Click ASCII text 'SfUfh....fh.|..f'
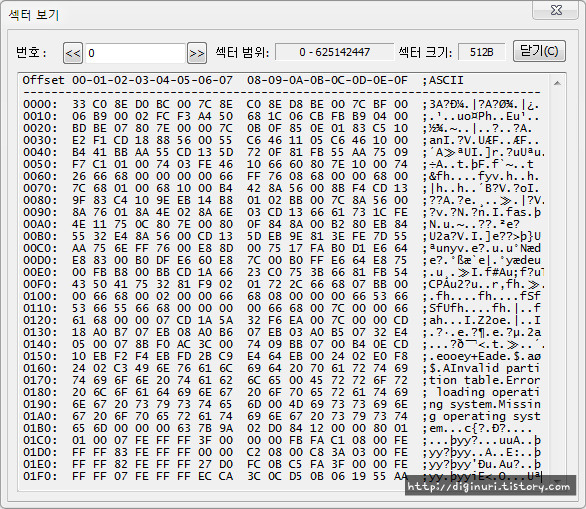 click(x=484, y=308)
